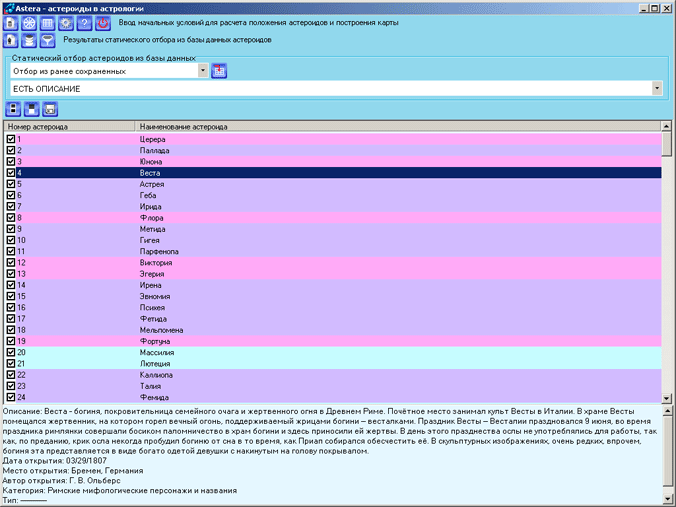The height and width of the screenshot is (507, 676).
Task: Click the funnel filter icon
Action: tap(48, 41)
